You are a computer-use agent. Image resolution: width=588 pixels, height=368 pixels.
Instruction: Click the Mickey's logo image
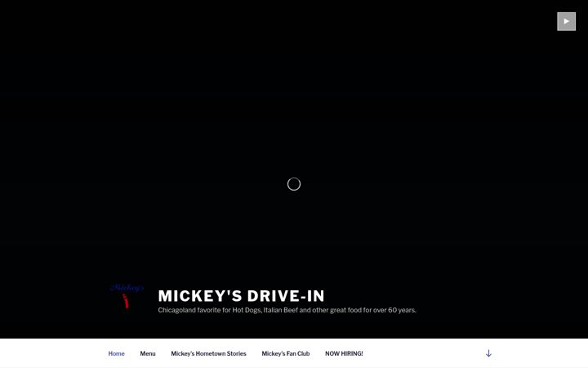coord(127,297)
